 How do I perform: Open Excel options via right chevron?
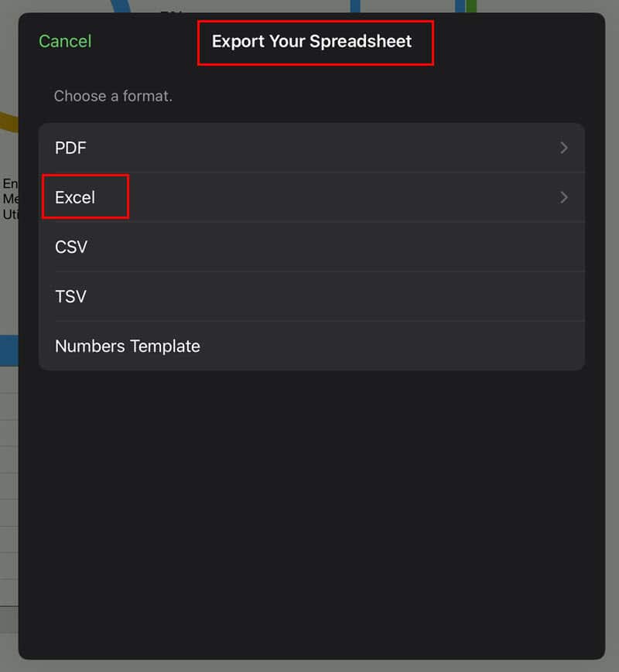pos(564,197)
